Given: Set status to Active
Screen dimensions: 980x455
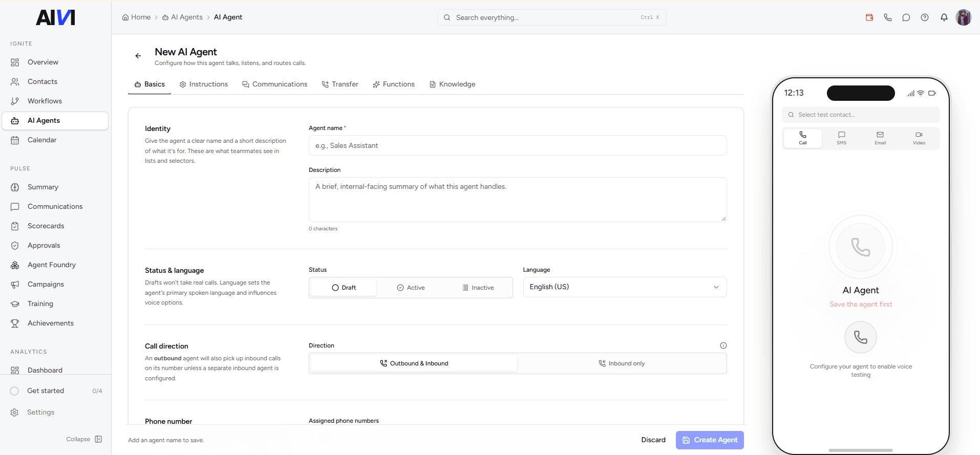Looking at the screenshot, I should click(x=411, y=288).
